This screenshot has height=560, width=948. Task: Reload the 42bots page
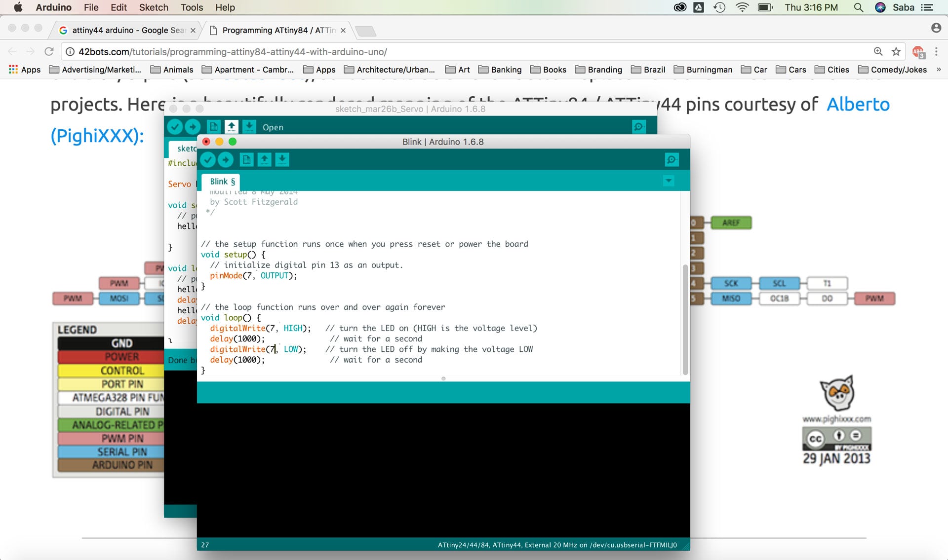pyautogui.click(x=49, y=51)
